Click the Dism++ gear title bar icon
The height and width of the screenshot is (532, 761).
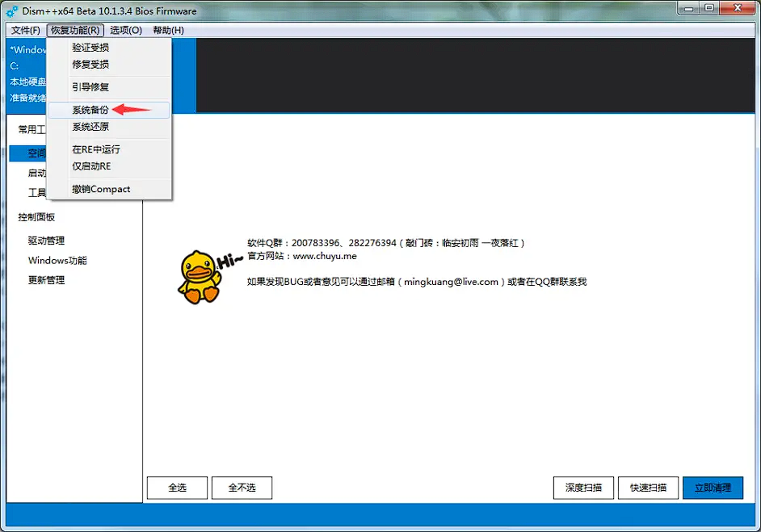click(12, 11)
